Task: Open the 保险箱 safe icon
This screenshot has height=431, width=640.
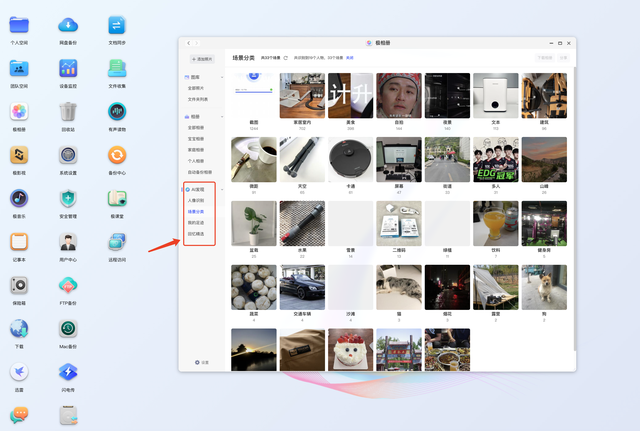Action: click(x=19, y=285)
